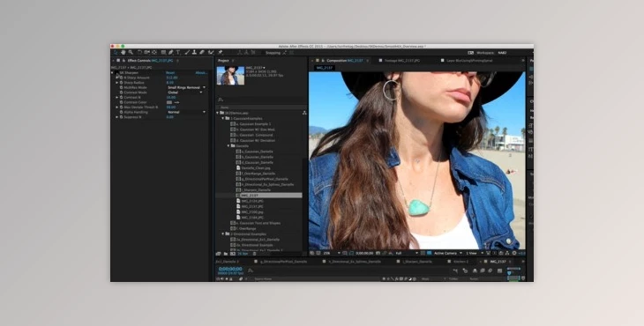Click the Max Deviate Thresh value 98.00
The image size is (644, 326).
pyautogui.click(x=171, y=107)
